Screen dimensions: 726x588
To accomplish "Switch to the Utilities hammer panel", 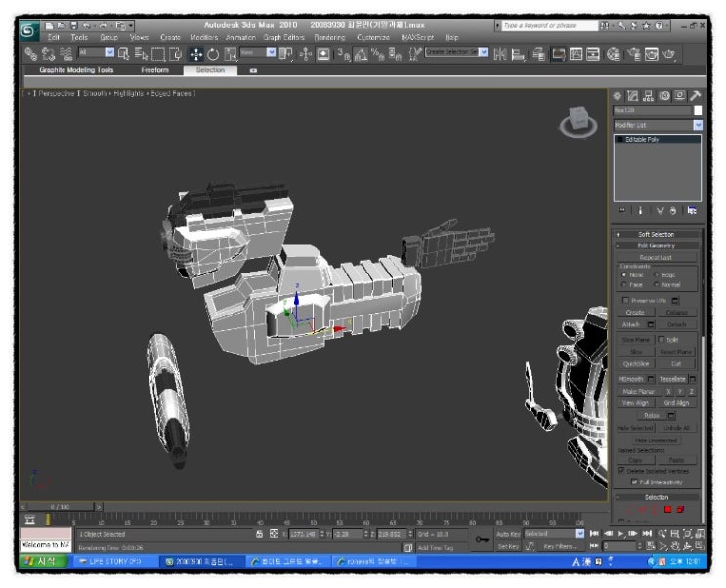I will tap(695, 96).
